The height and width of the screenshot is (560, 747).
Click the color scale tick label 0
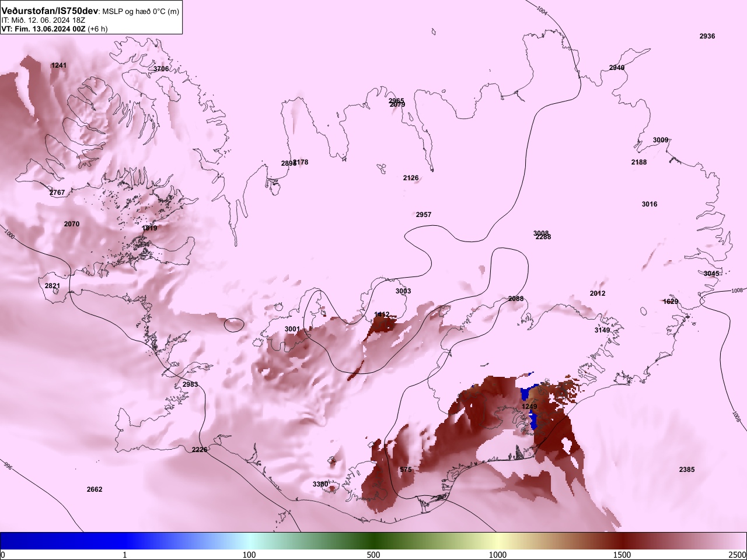pos(3,555)
